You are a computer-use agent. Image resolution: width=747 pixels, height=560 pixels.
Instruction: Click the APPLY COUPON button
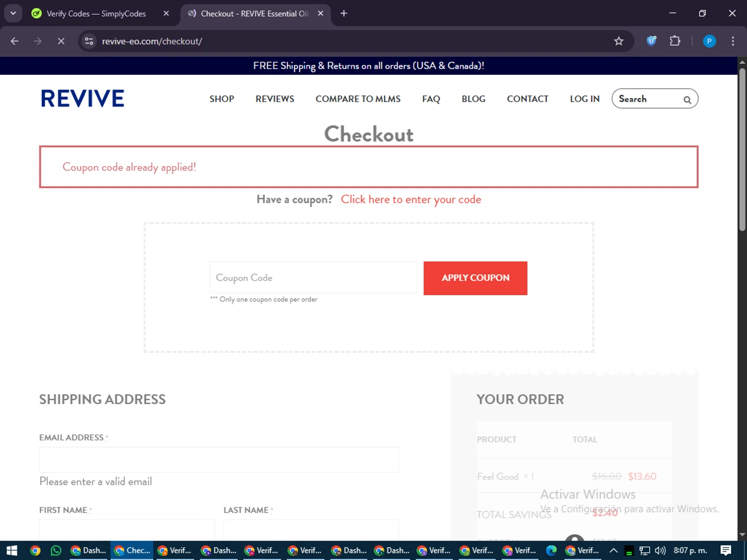click(475, 278)
